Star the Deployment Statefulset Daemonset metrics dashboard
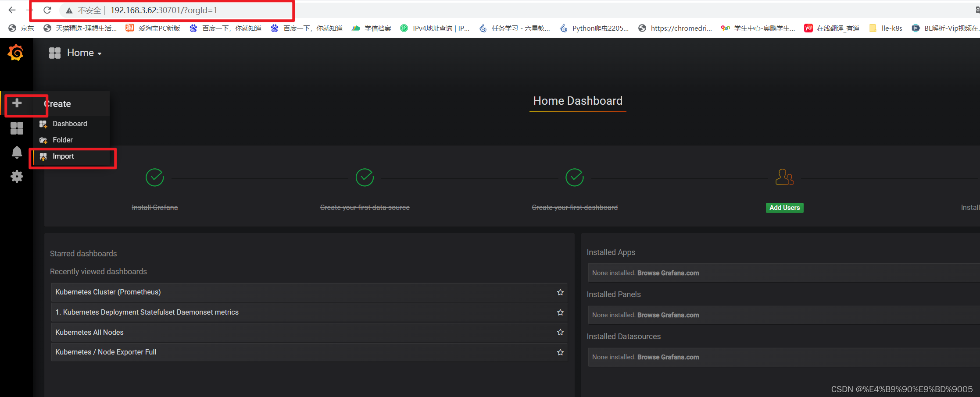The width and height of the screenshot is (980, 397). 560,312
